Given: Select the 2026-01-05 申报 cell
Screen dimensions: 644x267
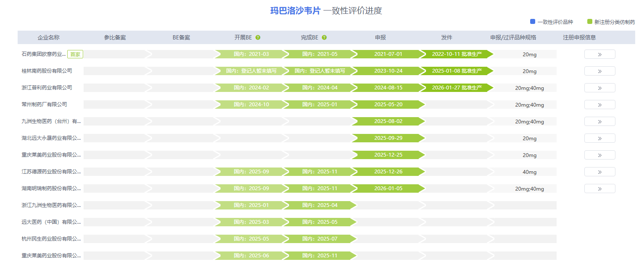Looking at the screenshot, I should [388, 188].
